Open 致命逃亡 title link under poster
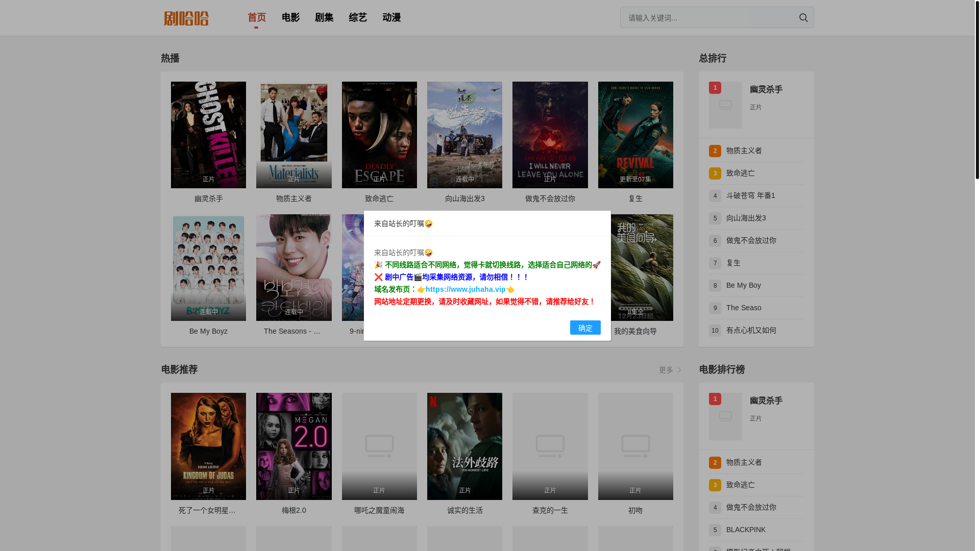This screenshot has height=551, width=980. point(379,198)
